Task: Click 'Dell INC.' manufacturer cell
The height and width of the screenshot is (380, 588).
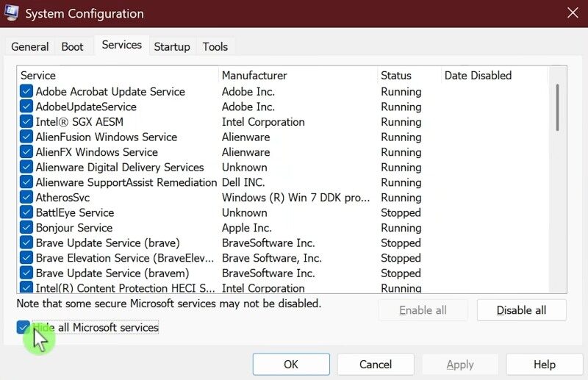Action: click(243, 182)
